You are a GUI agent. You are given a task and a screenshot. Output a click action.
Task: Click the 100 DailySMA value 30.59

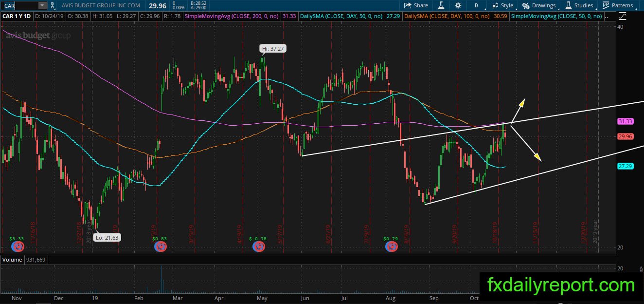pyautogui.click(x=500, y=16)
